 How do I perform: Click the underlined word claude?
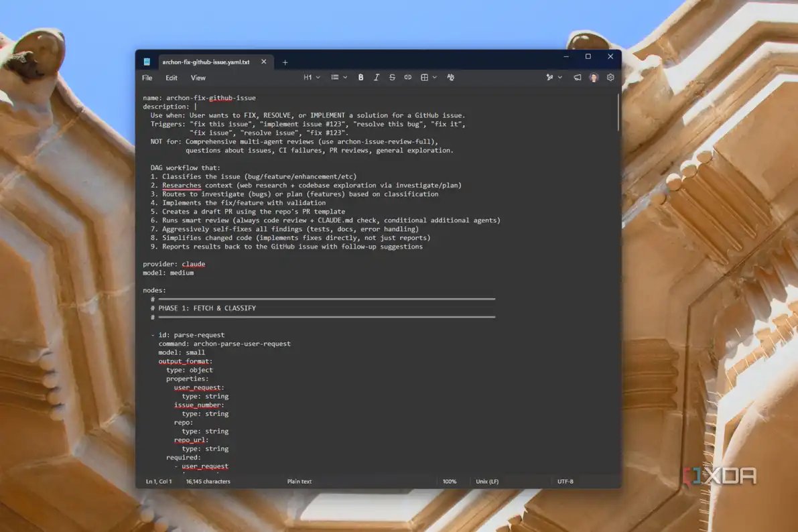194,264
